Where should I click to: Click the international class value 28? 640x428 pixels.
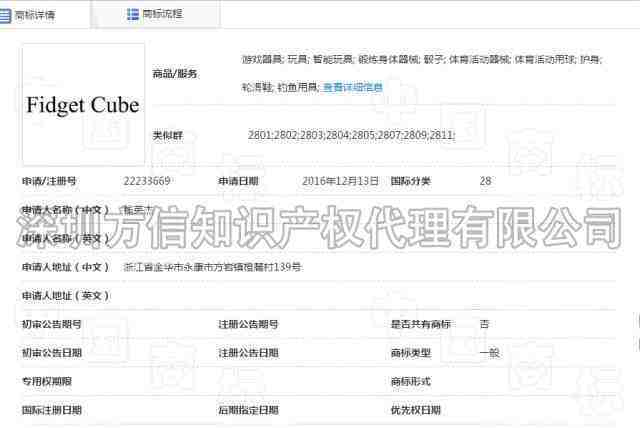(x=485, y=181)
